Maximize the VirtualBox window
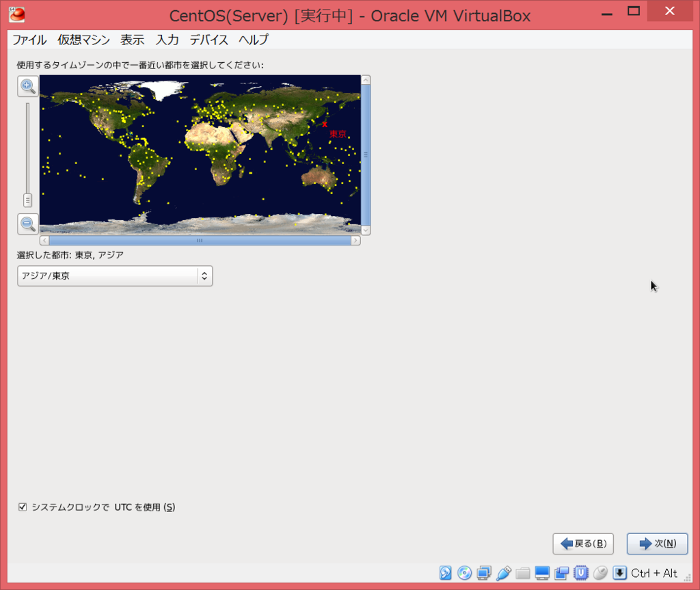This screenshot has width=700, height=590. click(634, 11)
